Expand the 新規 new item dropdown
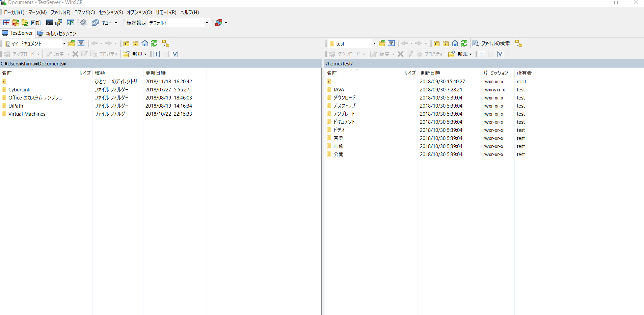Image resolution: width=644 pixels, height=315 pixels. (x=144, y=54)
